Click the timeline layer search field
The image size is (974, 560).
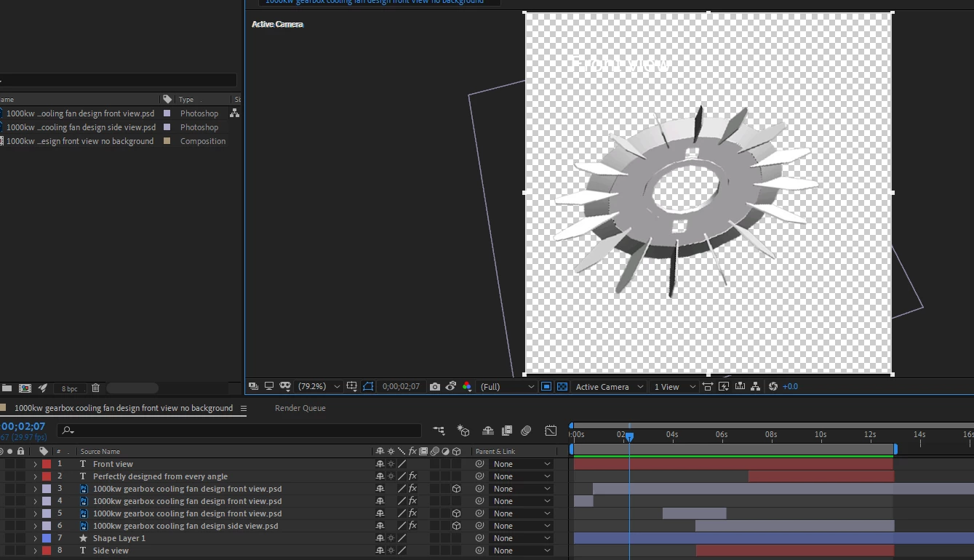(240, 431)
